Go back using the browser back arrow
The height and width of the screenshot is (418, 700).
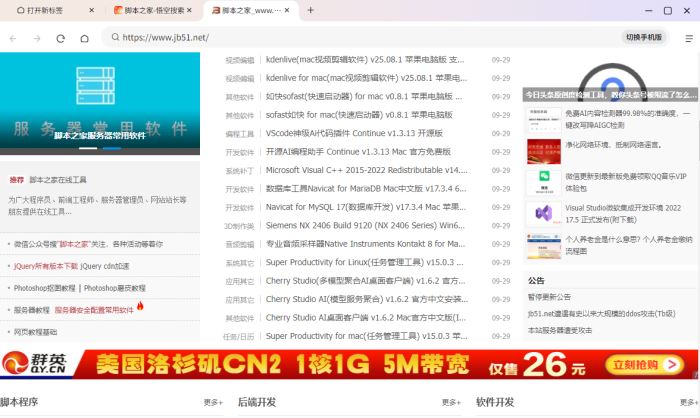click(13, 38)
